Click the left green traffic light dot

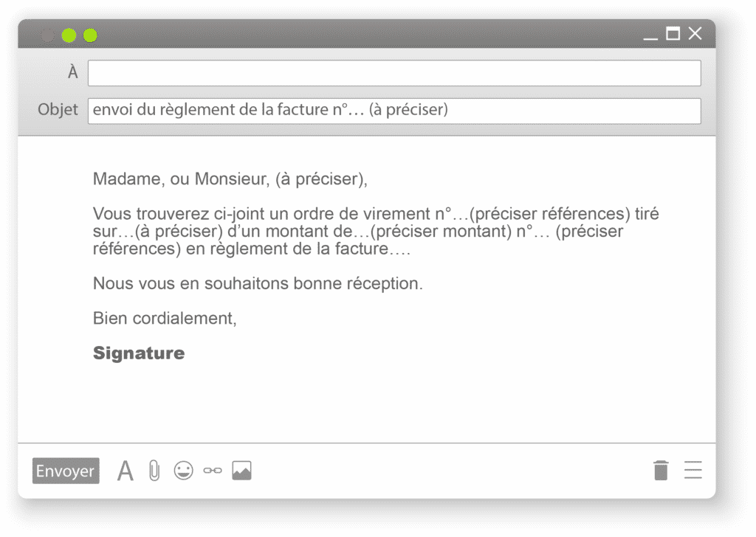(x=69, y=34)
